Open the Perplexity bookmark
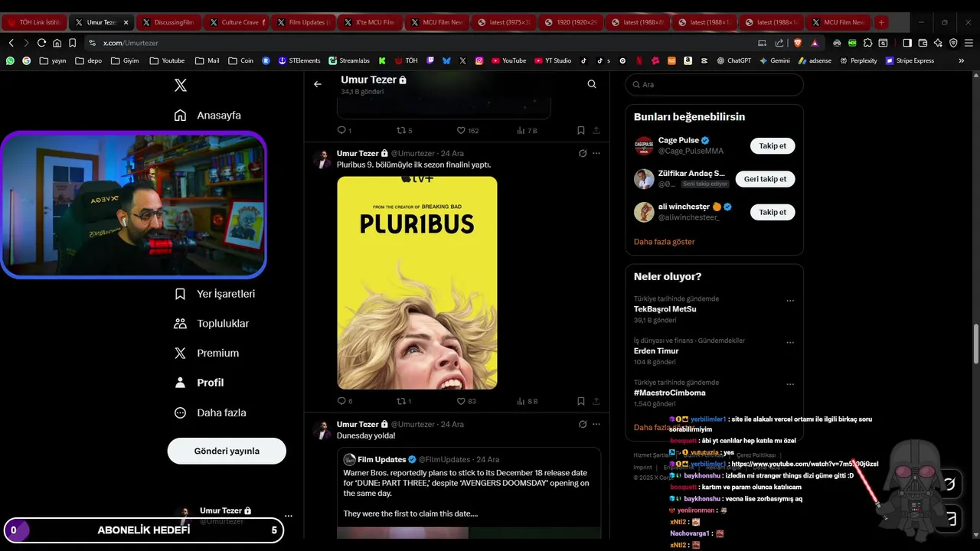The image size is (980, 551). click(858, 60)
